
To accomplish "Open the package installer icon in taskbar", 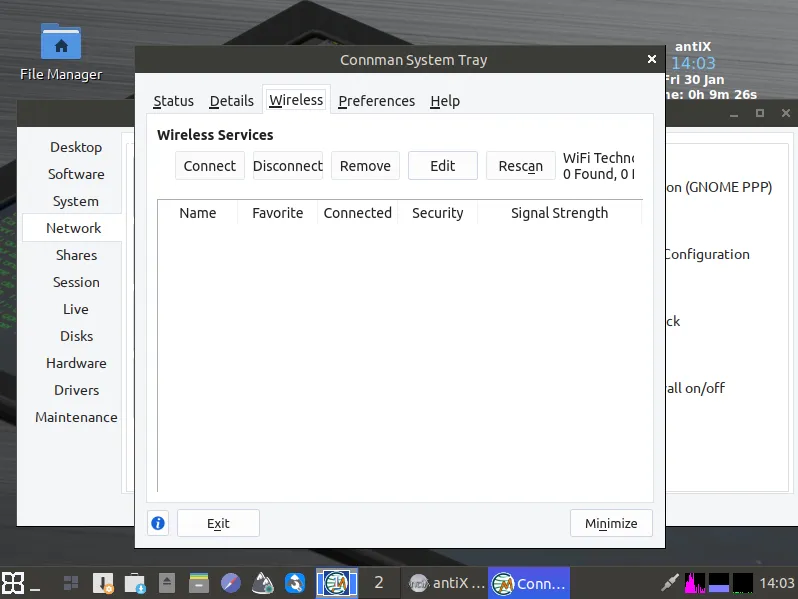I will pyautogui.click(x=103, y=583).
